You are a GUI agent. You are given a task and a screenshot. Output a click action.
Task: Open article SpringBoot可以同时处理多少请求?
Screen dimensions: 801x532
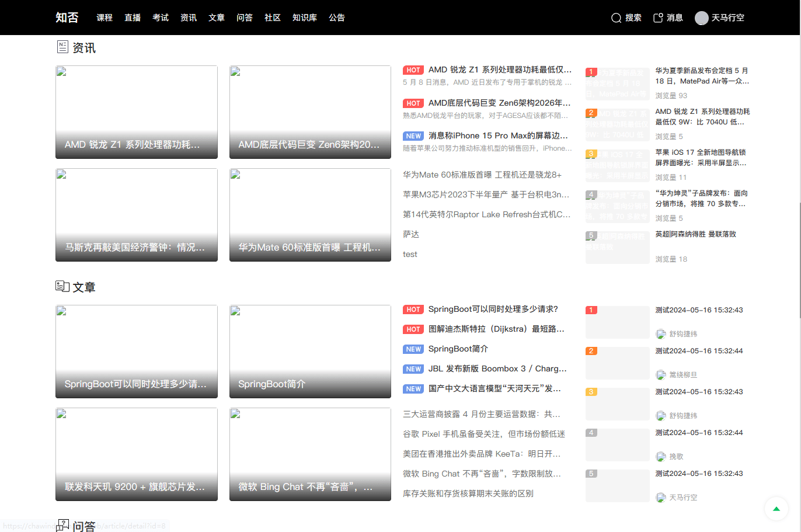click(493, 309)
